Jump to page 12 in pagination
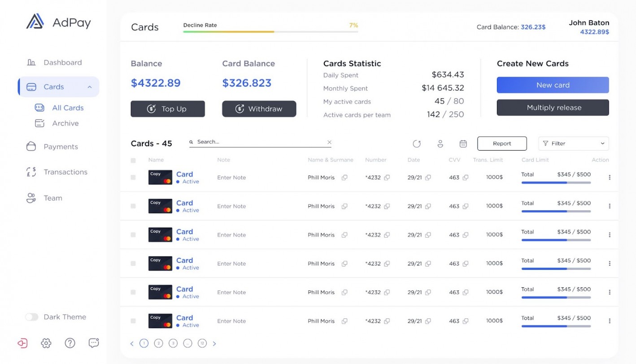The height and width of the screenshot is (364, 636). coord(202,343)
